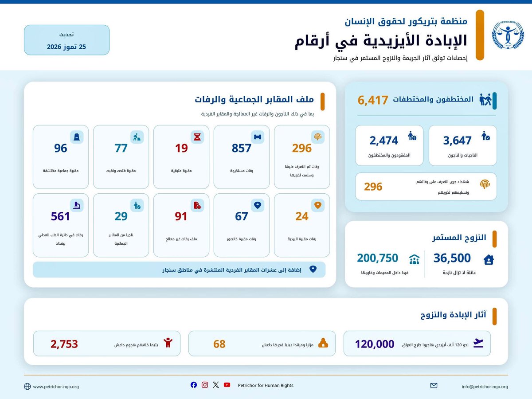
Task: Select the 96 discovered mass graves card
Action: click(x=61, y=157)
